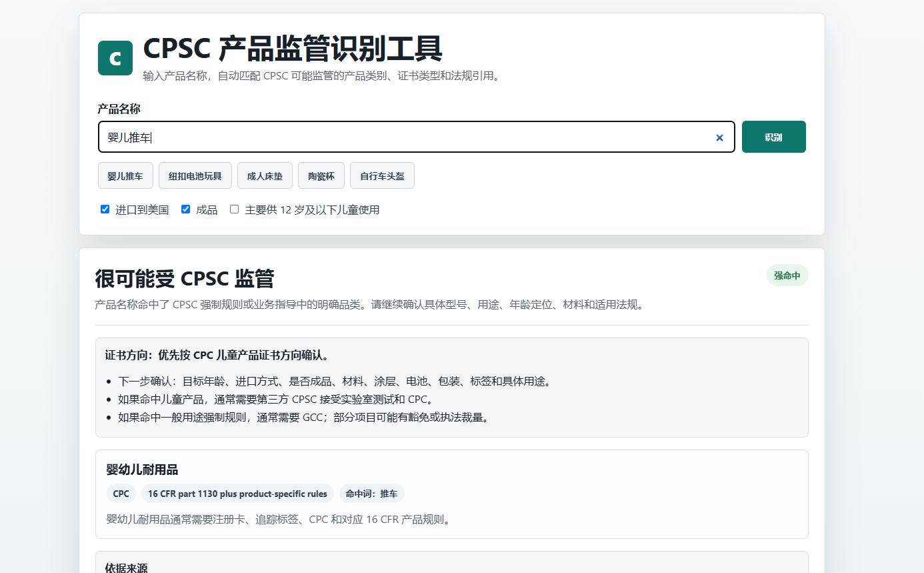Click the 强命中 status badge
Image resolution: width=924 pixels, height=573 pixels.
click(787, 275)
